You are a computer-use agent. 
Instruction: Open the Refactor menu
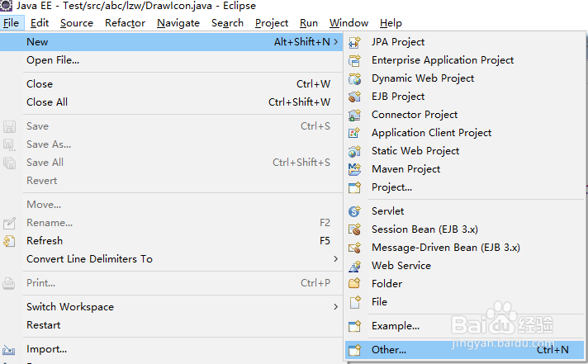click(x=125, y=23)
